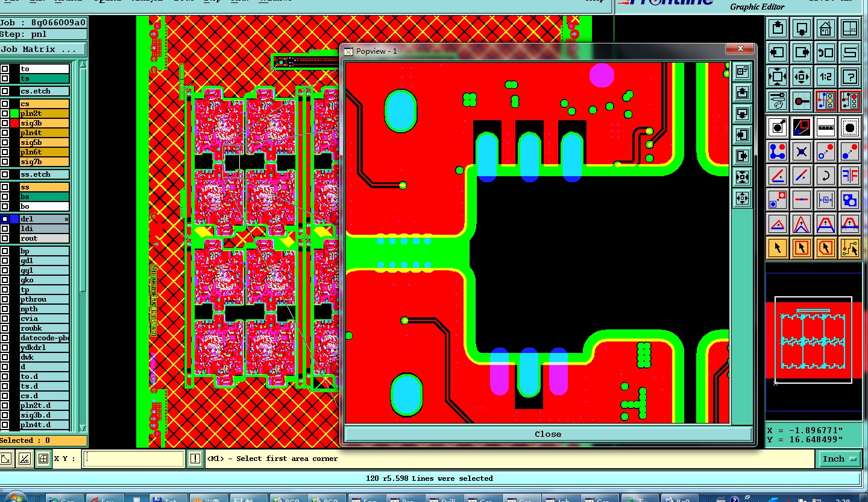Image resolution: width=868 pixels, height=502 pixels.
Task: Click the green color swatch of pln2t
Action: tap(14, 113)
